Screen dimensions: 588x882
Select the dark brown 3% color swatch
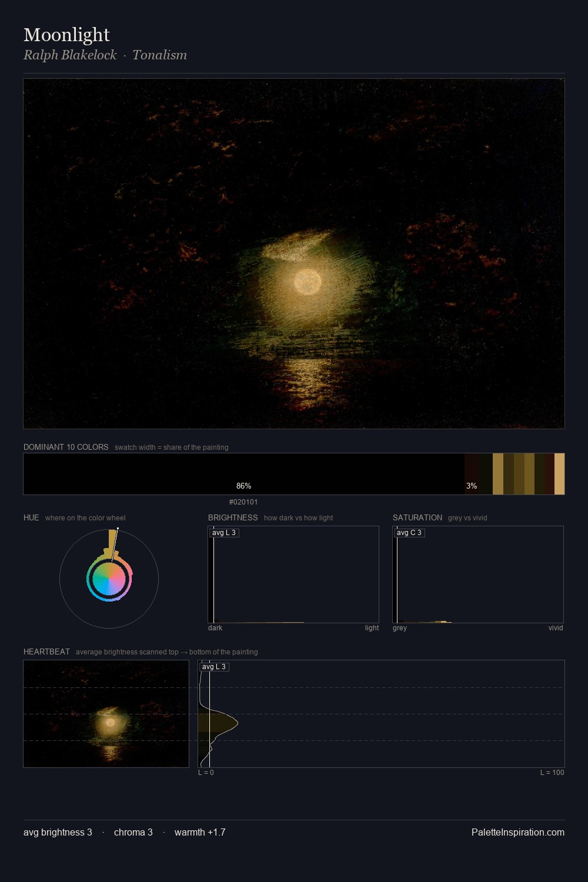click(472, 474)
